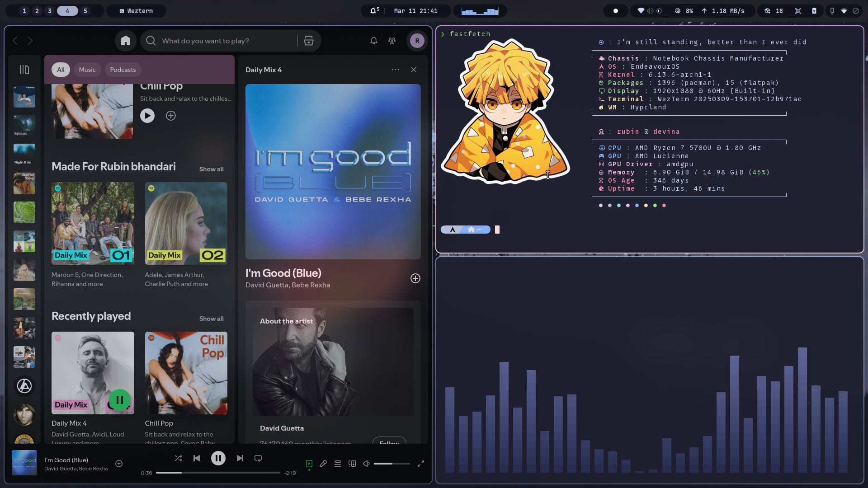Add current song to Liked in player bar
This screenshot has height=488, width=868.
click(119, 464)
